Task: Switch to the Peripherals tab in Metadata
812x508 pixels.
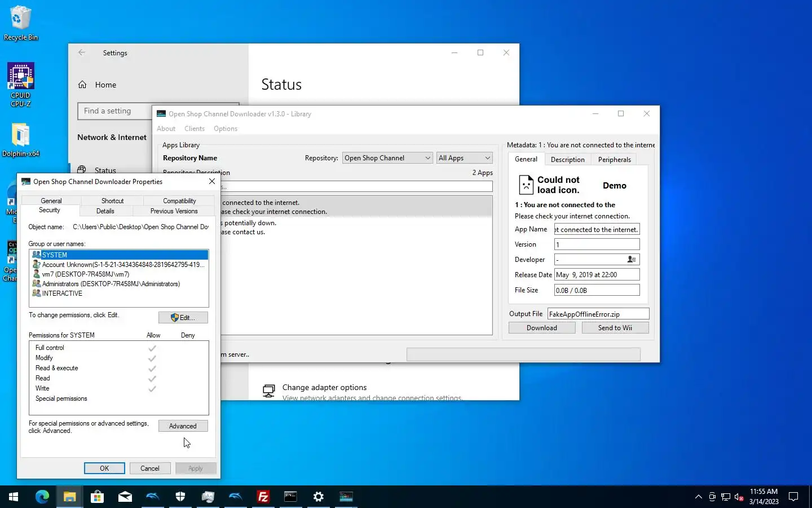Action: point(615,160)
